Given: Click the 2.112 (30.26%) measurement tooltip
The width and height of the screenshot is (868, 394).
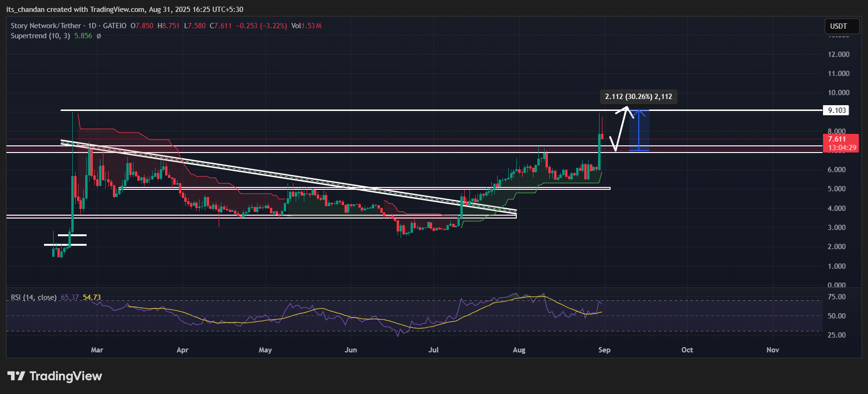Looking at the screenshot, I should pos(638,97).
